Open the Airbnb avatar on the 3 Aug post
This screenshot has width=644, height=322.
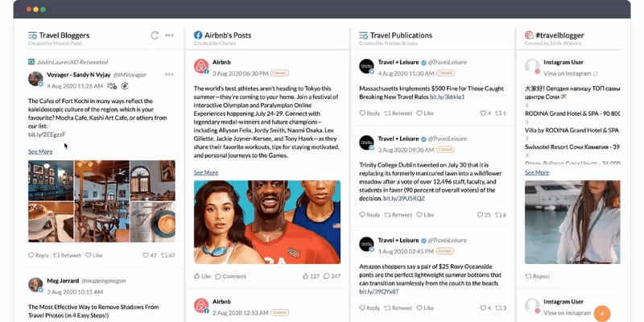click(201, 66)
